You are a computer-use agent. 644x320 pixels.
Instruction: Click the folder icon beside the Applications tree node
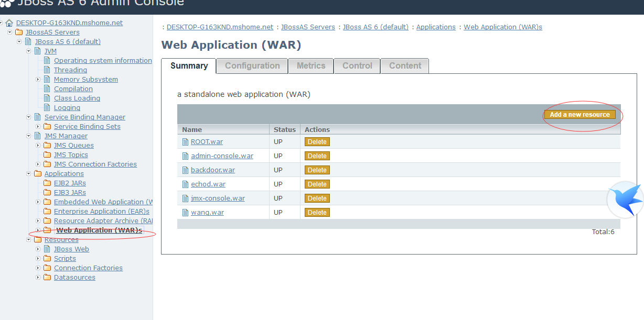pos(38,174)
